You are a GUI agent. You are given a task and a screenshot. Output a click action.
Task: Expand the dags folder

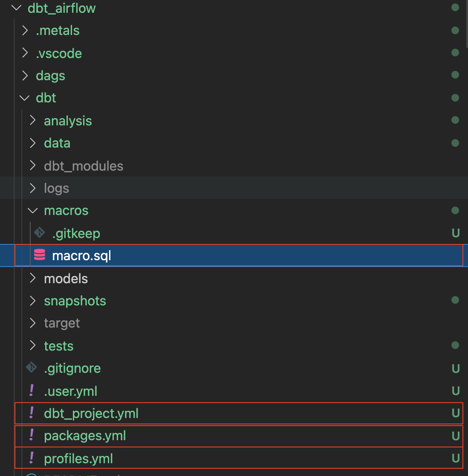click(25, 75)
